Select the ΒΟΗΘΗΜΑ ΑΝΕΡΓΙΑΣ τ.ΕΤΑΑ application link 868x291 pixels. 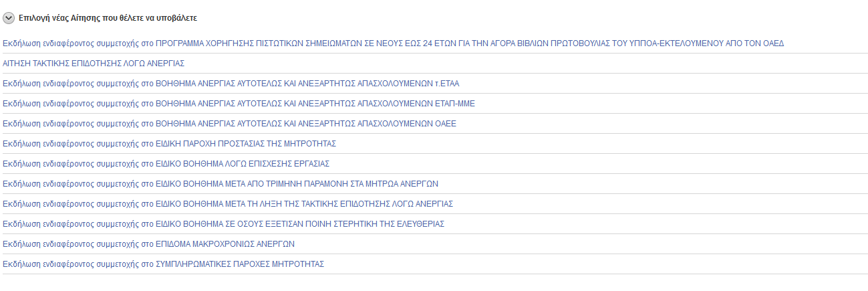point(231,83)
